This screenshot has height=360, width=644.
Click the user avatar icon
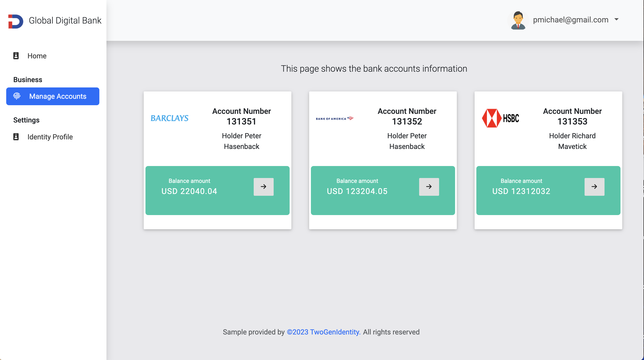click(x=518, y=20)
